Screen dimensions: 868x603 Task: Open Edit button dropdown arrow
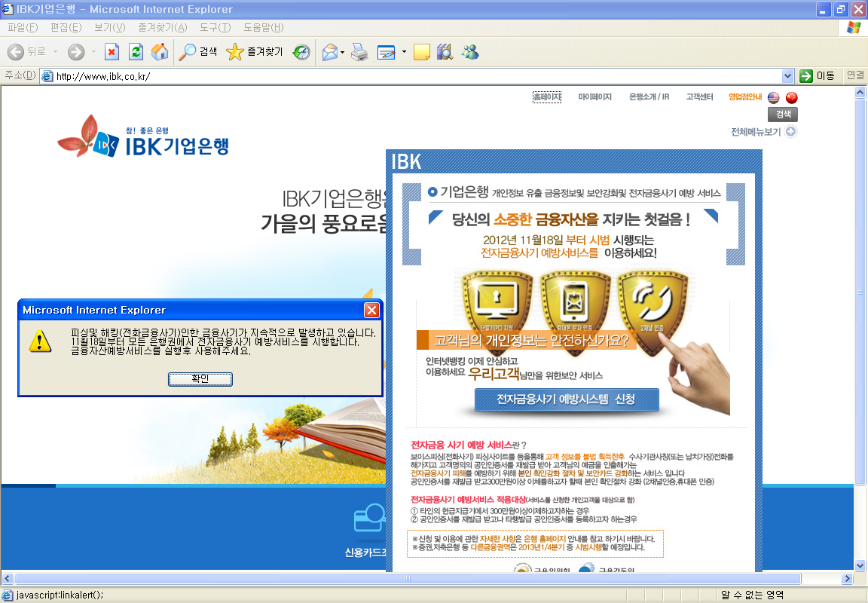404,52
